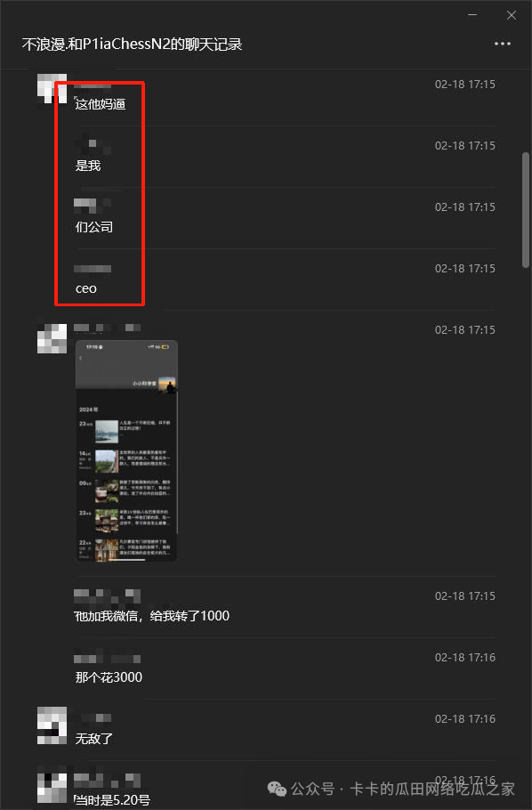
Task: Select the message 无敌了
Action: click(x=94, y=739)
